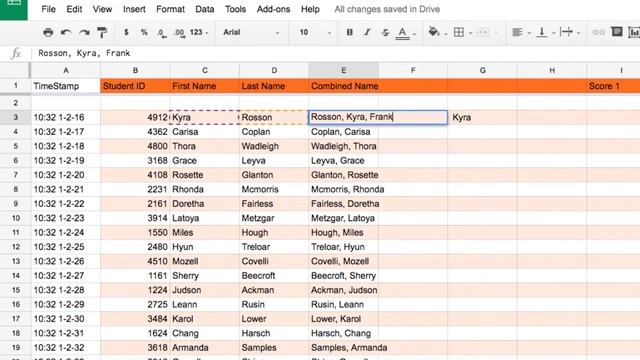
Task: Click the editing cell 'Rosson, Kyra, Frank'
Action: [x=378, y=117]
